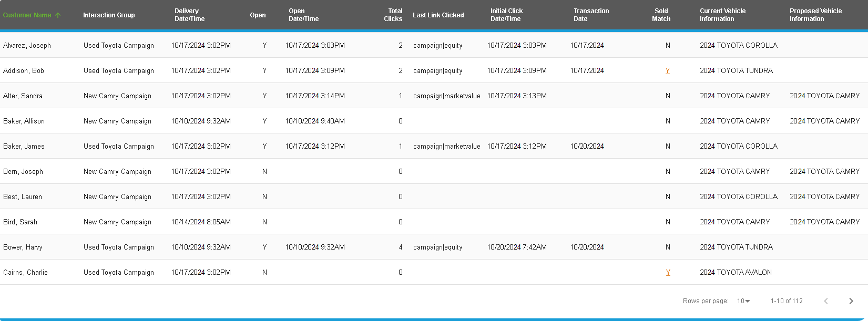Click the Last Link Clicked header
This screenshot has width=868, height=321.
click(x=438, y=15)
